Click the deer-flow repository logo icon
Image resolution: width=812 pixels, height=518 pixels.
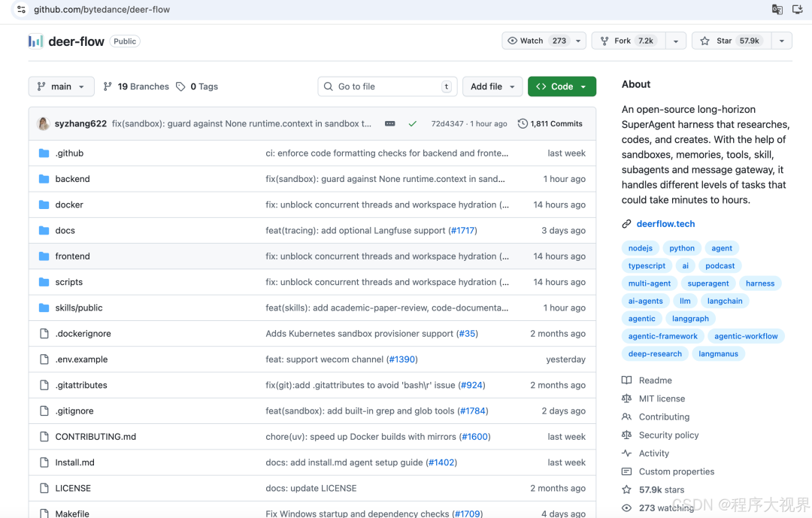(x=35, y=41)
